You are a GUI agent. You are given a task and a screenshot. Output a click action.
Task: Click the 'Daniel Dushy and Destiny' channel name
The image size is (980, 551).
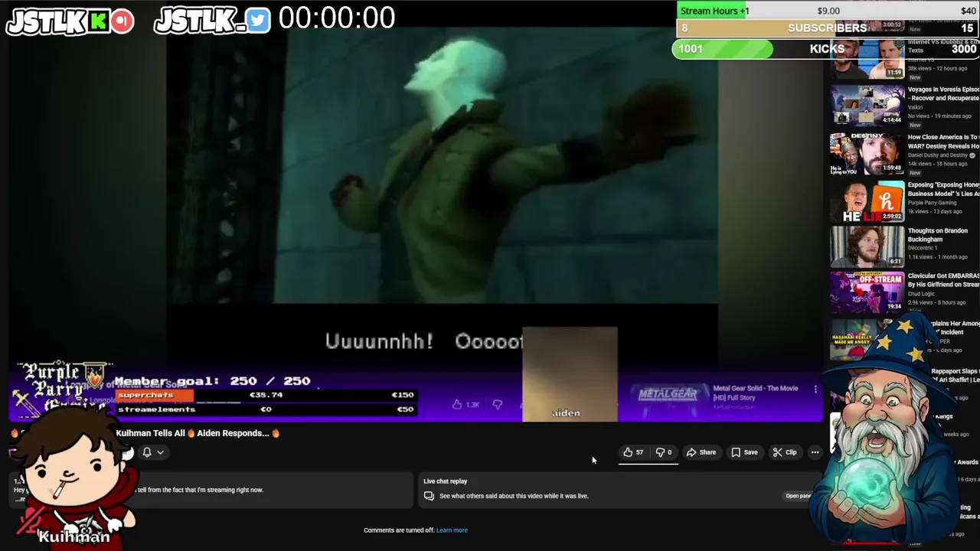tap(938, 155)
